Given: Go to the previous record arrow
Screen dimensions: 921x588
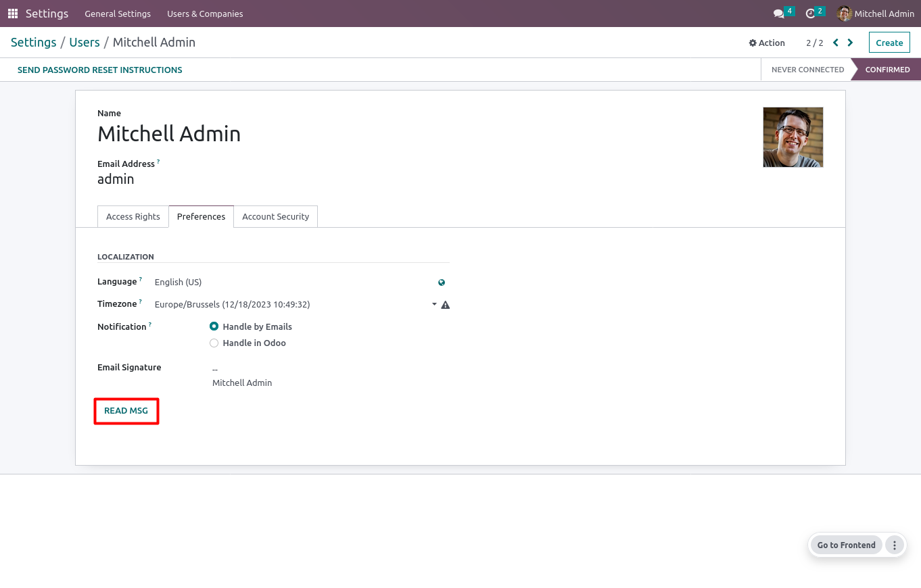Looking at the screenshot, I should pos(836,43).
